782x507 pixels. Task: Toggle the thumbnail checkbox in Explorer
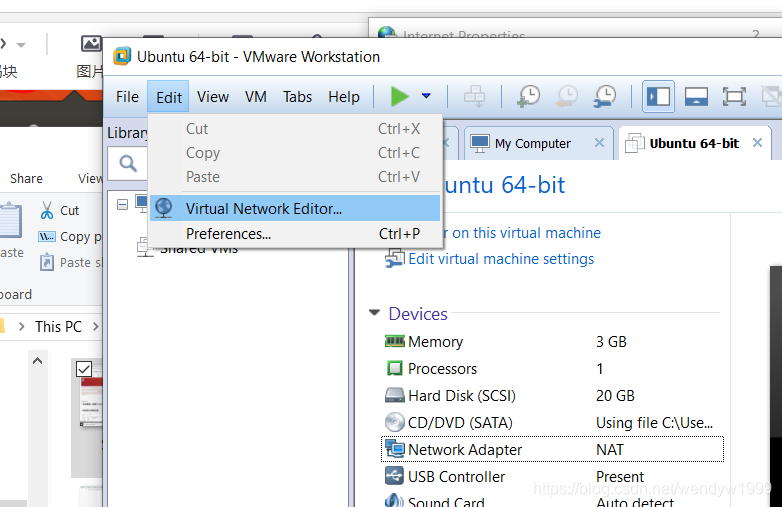84,369
